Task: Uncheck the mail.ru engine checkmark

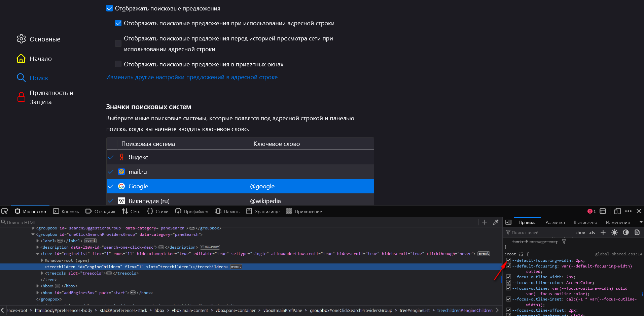Action: (x=111, y=171)
